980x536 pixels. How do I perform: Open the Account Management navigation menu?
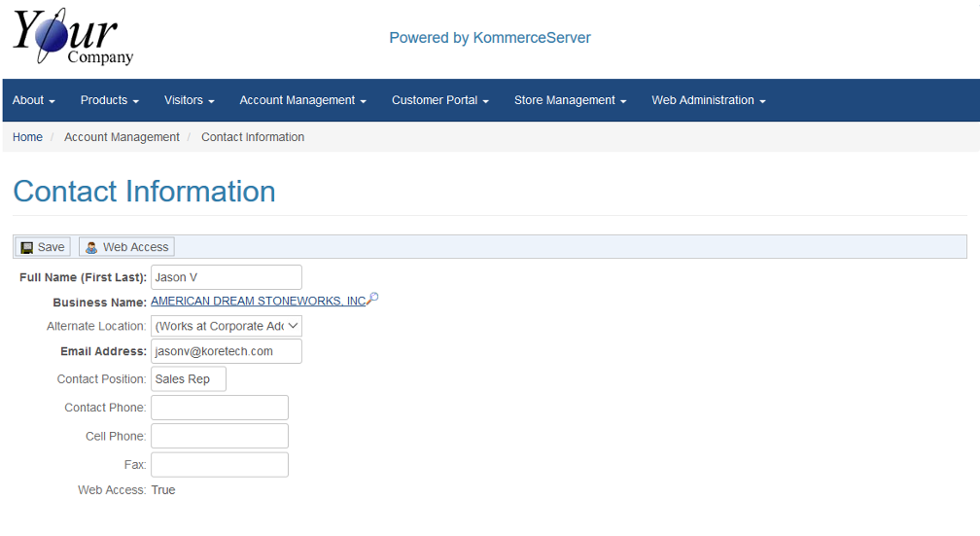click(x=302, y=100)
